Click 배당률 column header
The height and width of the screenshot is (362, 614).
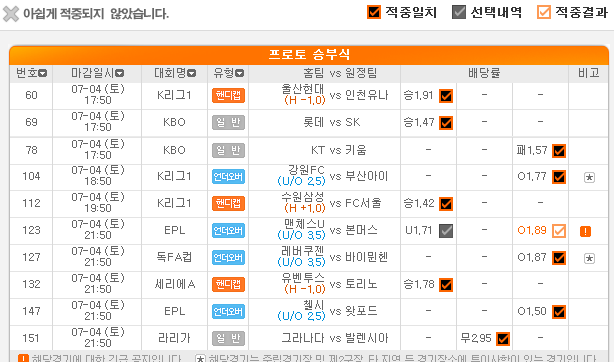[484, 73]
